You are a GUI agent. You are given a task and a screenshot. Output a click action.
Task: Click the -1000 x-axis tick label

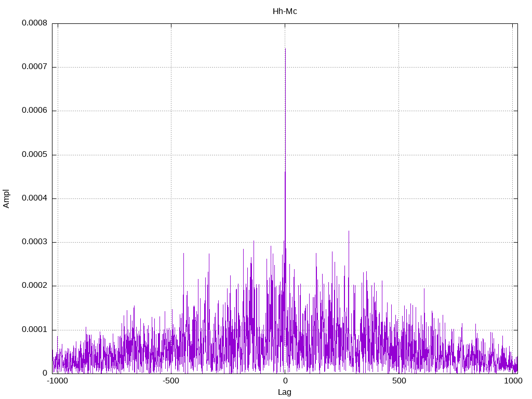click(57, 381)
